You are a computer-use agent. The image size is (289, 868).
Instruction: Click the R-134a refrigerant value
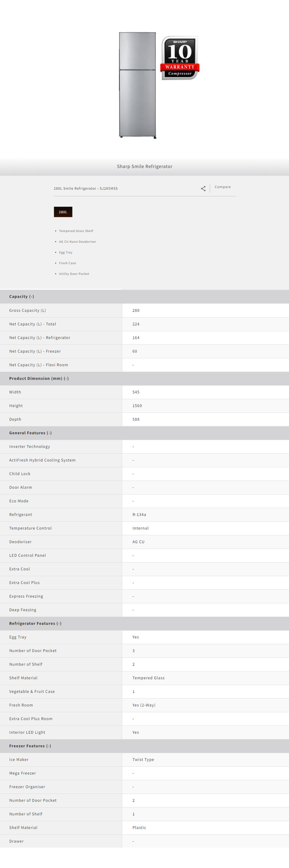pos(139,515)
